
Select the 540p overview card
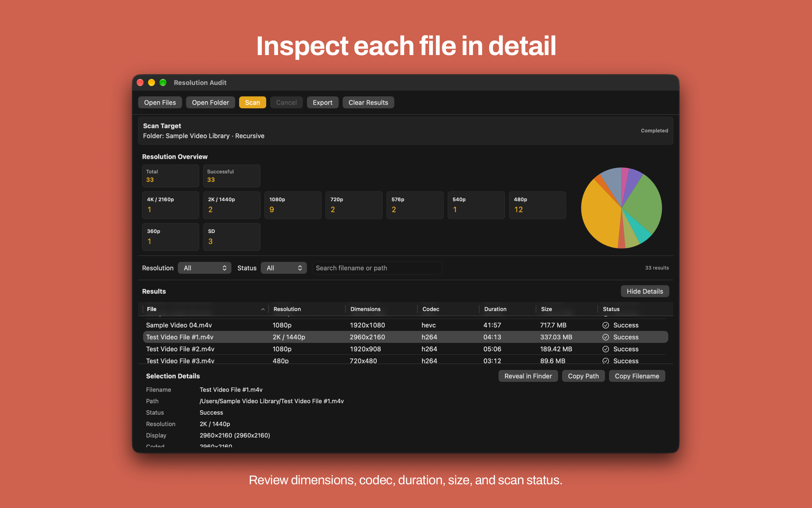tap(476, 205)
